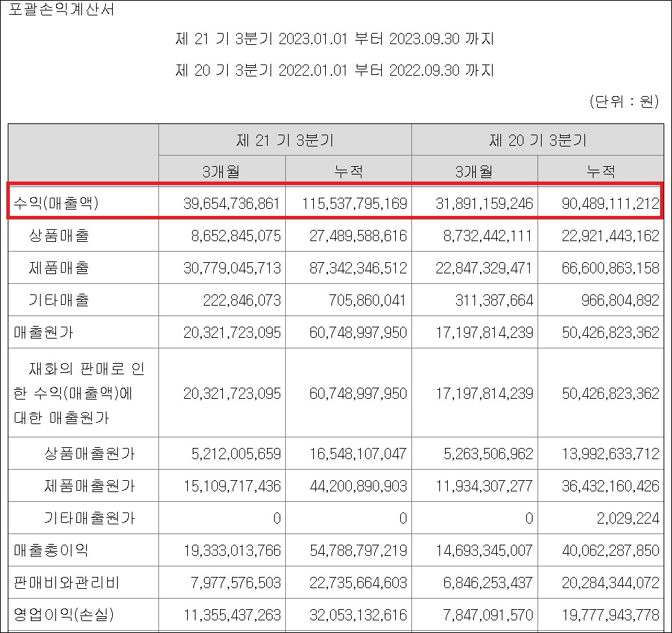The image size is (672, 633).
Task: Click the value 22,921,443,162
Action: point(610,236)
